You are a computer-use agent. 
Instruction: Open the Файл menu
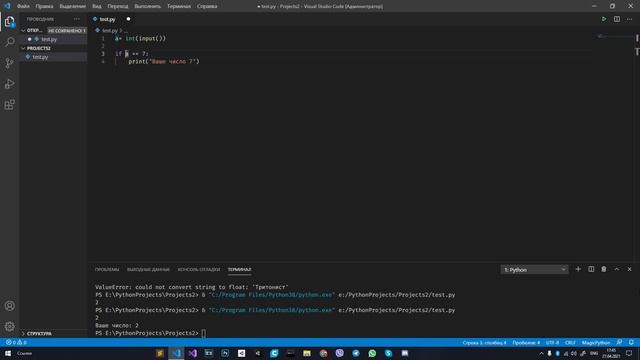pyautogui.click(x=23, y=6)
